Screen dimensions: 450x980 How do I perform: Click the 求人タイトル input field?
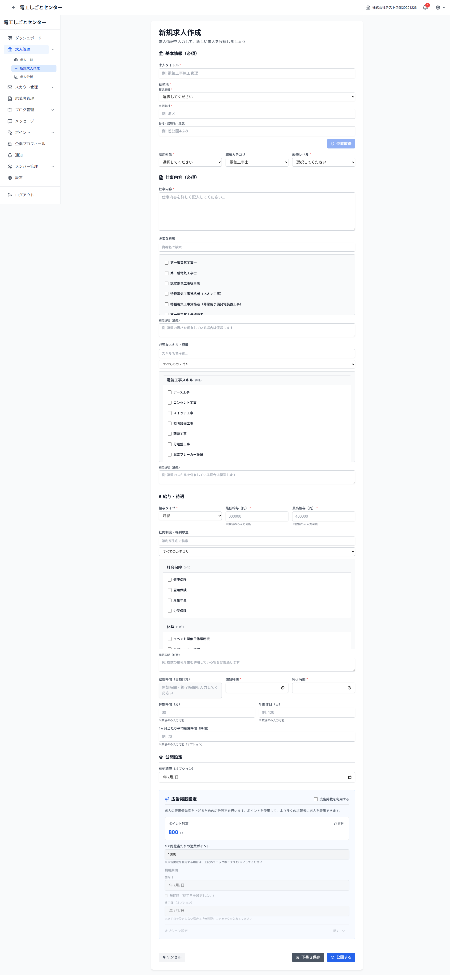(x=257, y=73)
